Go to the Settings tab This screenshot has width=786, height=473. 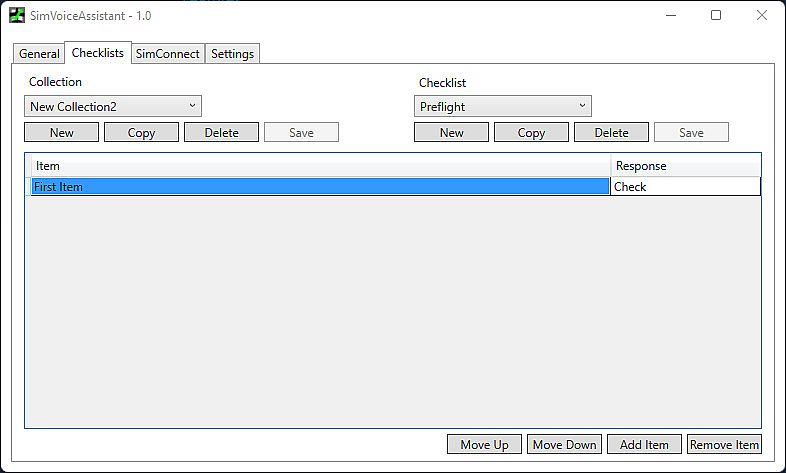pyautogui.click(x=232, y=54)
